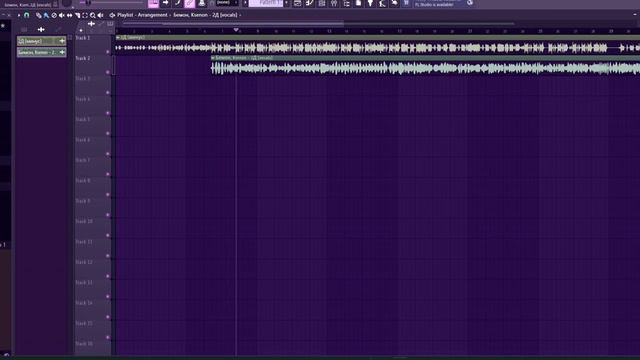Select the Slip tool in playlist toolbar
Image resolution: width=640 pixels, height=360 pixels.
tap(69, 15)
